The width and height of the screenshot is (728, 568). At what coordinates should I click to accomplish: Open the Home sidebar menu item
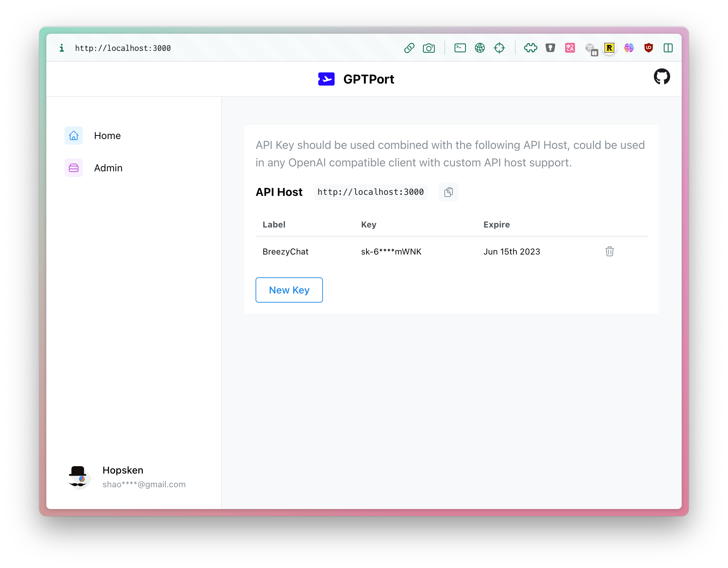[107, 136]
